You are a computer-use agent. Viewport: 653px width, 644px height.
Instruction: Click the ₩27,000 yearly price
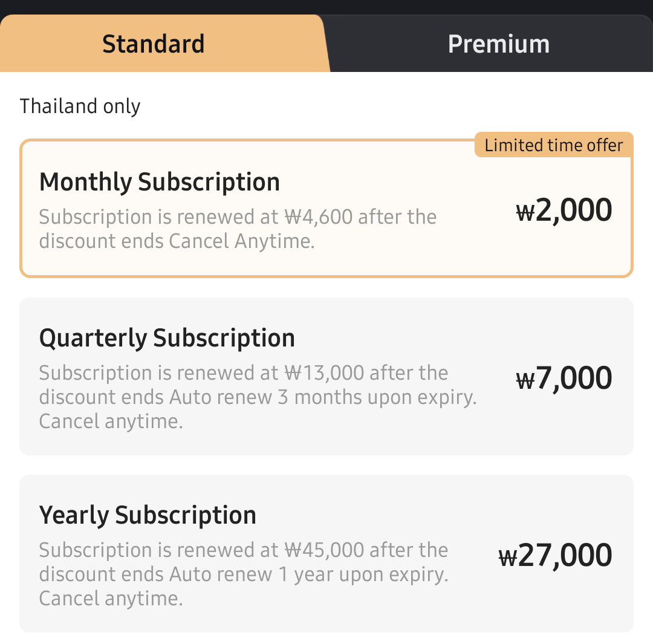click(x=555, y=556)
